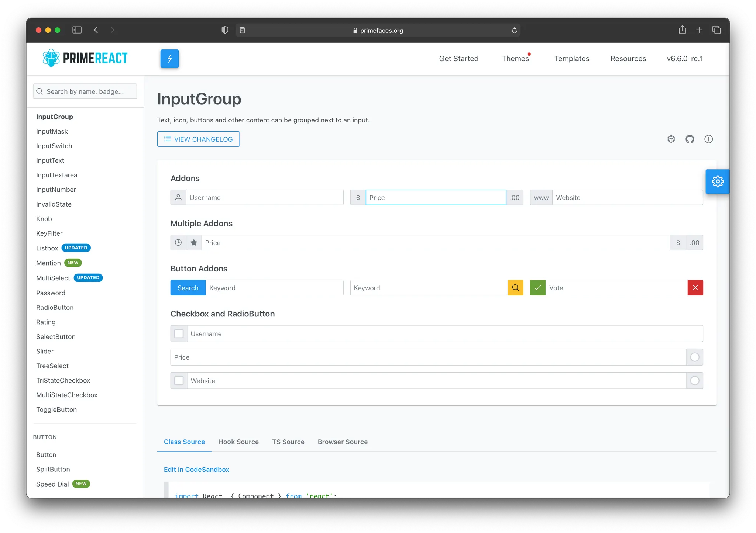The width and height of the screenshot is (756, 533).
Task: Toggle Safari sidebar icon
Action: click(x=77, y=30)
